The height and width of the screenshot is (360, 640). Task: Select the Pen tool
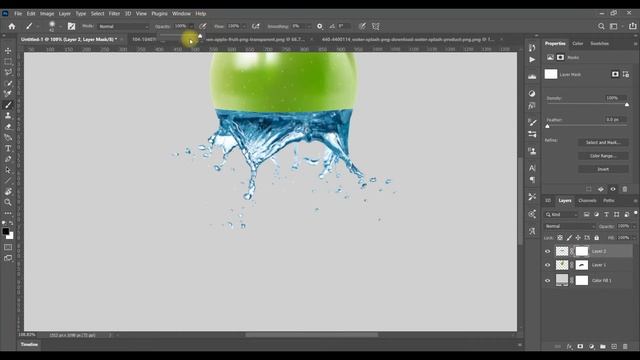[x=8, y=159]
